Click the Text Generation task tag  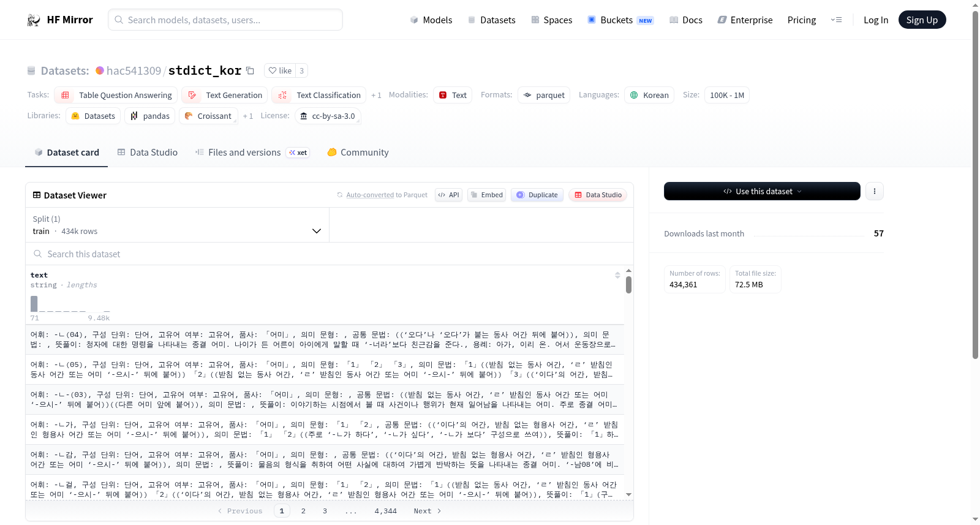click(225, 95)
